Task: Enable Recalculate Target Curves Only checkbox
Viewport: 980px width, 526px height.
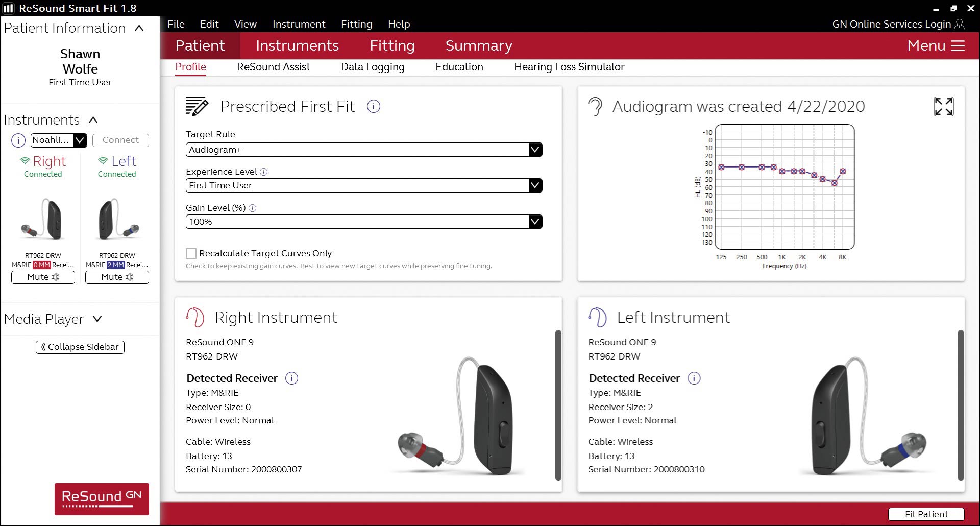Action: point(191,253)
